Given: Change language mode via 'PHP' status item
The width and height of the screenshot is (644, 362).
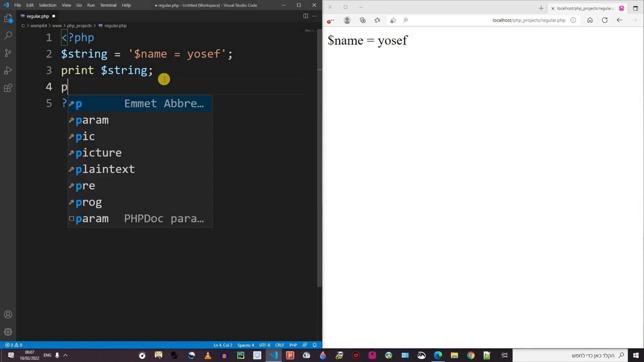Looking at the screenshot, I should pyautogui.click(x=293, y=345).
